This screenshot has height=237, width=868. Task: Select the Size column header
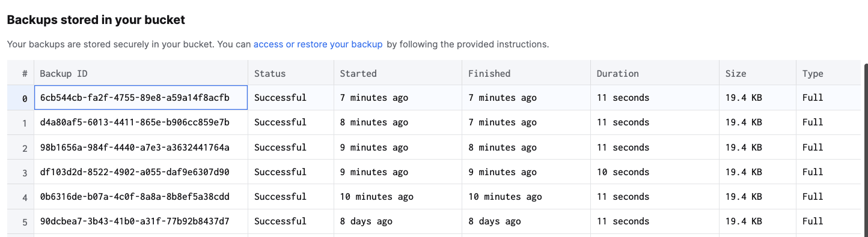pos(757,73)
